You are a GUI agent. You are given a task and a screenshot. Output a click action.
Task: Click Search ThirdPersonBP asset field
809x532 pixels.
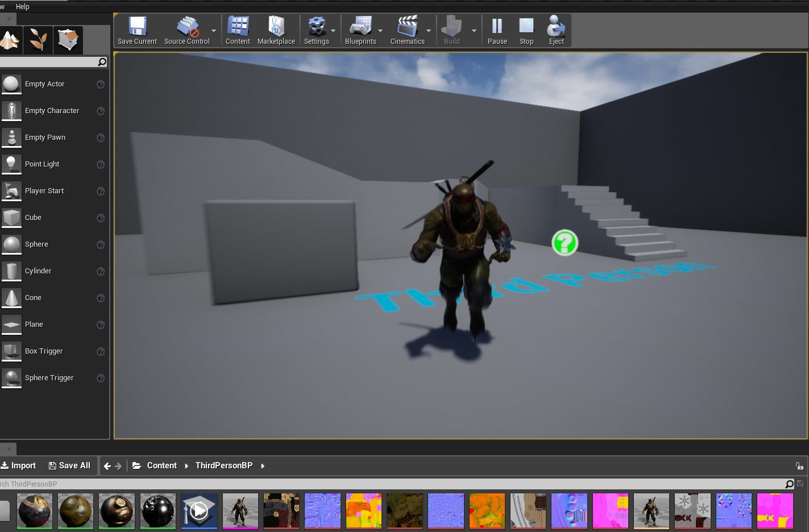(392, 484)
